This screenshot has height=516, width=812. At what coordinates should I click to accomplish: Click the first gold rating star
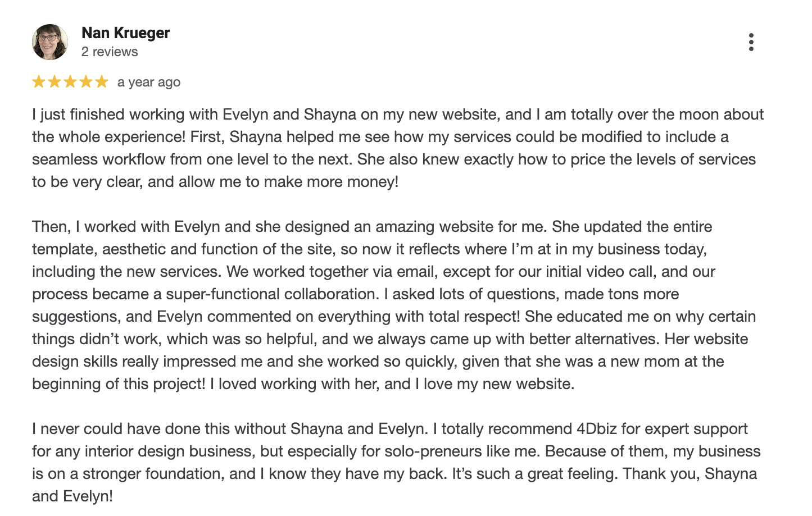(x=39, y=82)
